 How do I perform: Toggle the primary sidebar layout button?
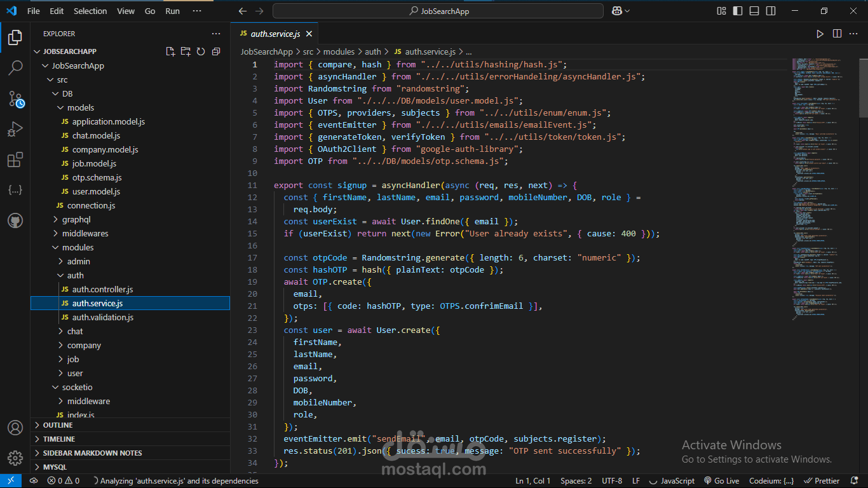(x=738, y=11)
